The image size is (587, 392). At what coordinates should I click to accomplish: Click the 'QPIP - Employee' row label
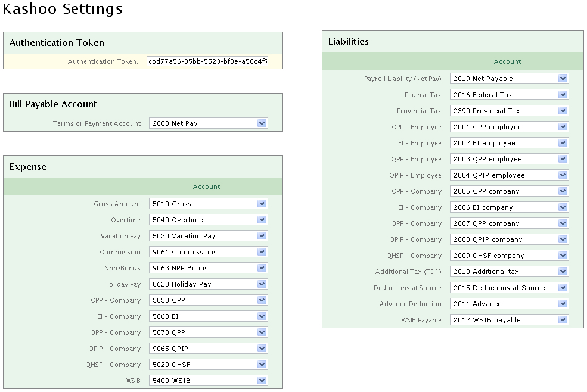click(415, 175)
